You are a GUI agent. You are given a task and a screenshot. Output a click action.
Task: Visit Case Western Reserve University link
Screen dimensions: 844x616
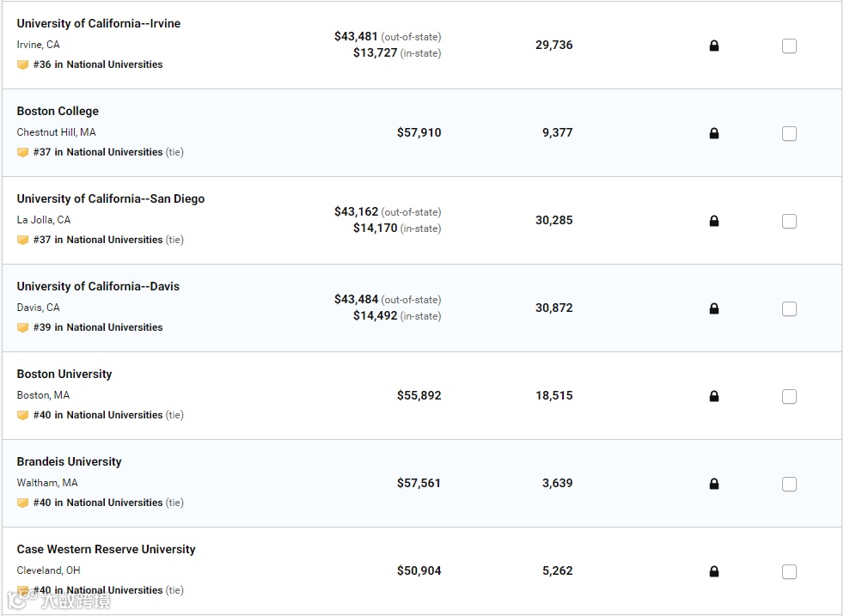pyautogui.click(x=106, y=549)
